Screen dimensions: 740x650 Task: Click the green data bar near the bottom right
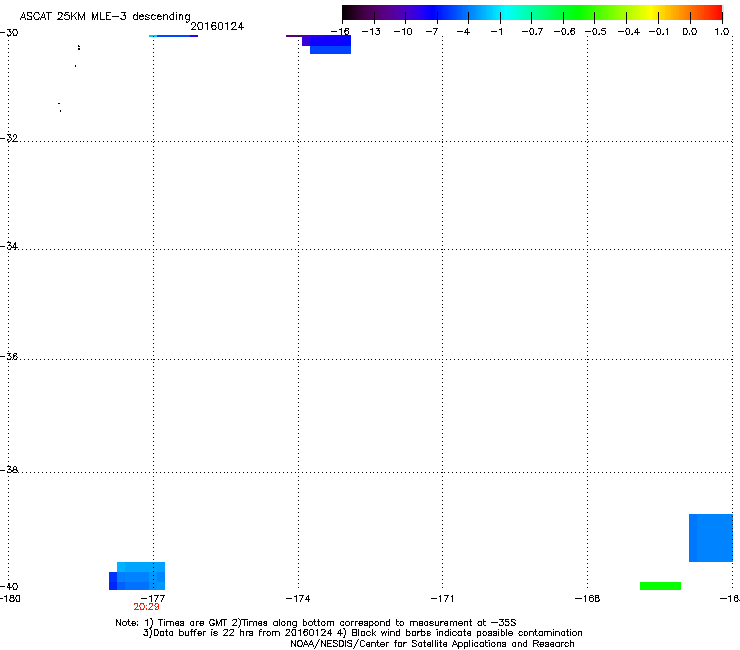[660, 586]
